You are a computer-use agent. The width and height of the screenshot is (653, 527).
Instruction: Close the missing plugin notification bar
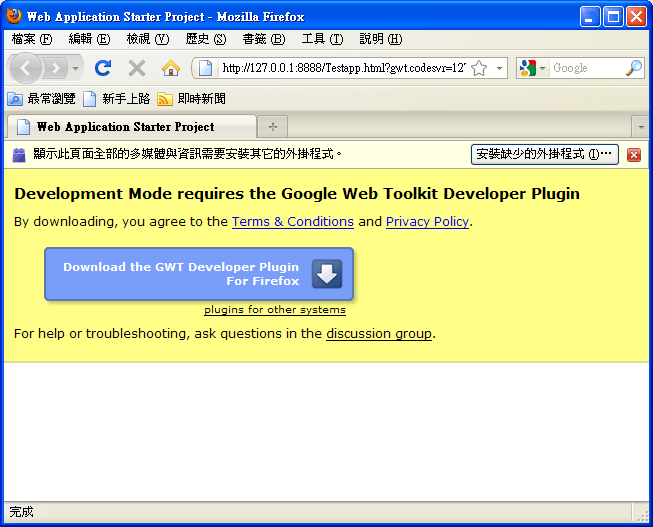pyautogui.click(x=634, y=155)
